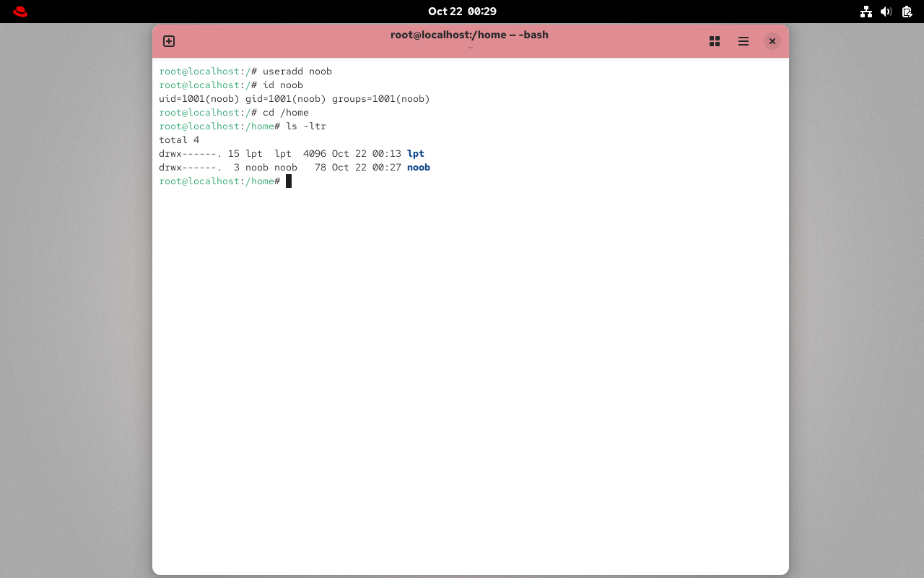Open the terminal hamburger menu
Image resolution: width=924 pixels, height=578 pixels.
tap(744, 41)
